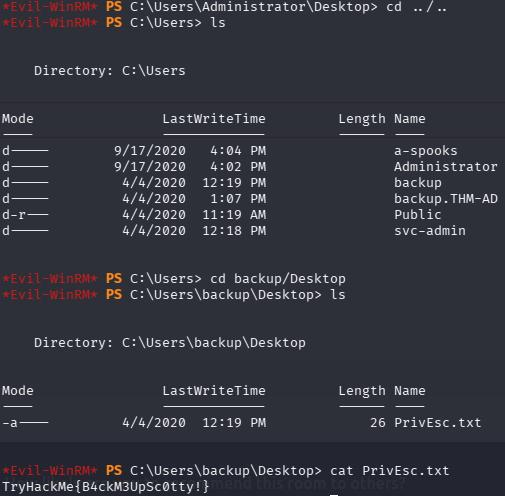Click the plain backup directory name
Viewport: 505px width, 496px height.
418,183
